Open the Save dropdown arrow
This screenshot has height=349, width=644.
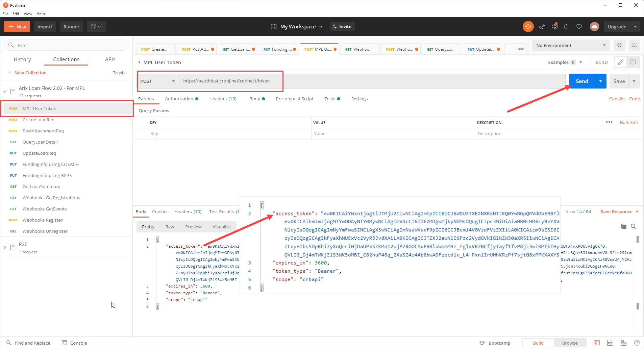[634, 81]
